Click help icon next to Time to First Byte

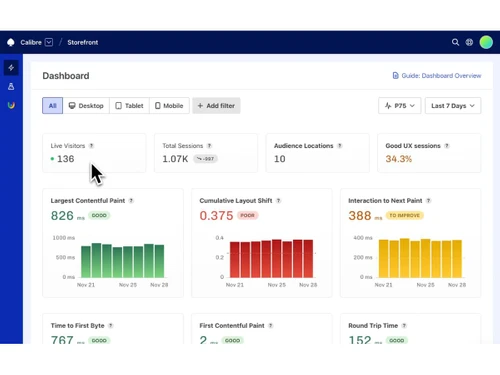pyautogui.click(x=111, y=326)
